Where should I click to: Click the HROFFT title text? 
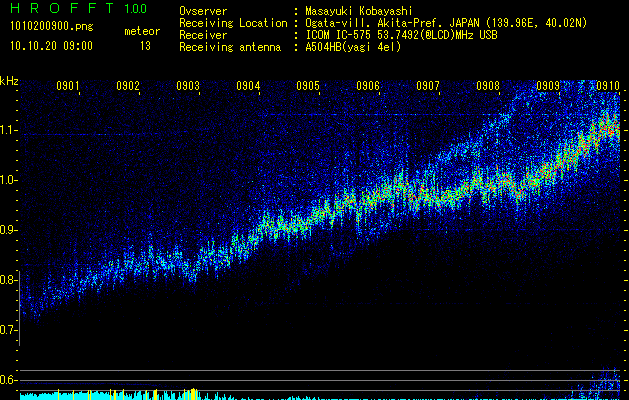(x=62, y=8)
